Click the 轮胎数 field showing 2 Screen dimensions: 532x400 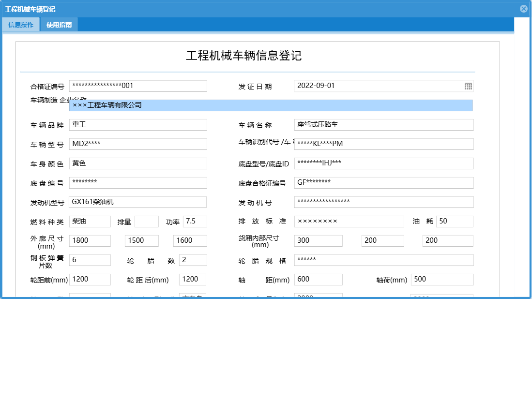click(193, 260)
